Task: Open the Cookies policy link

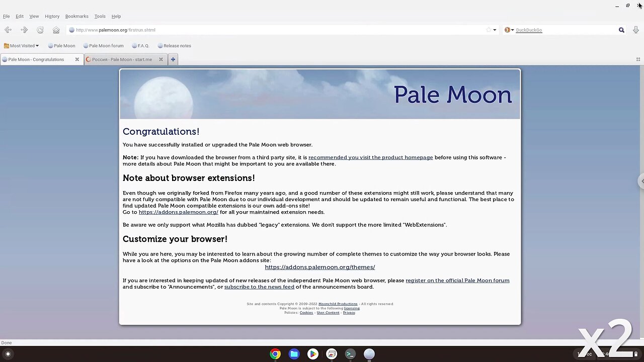Action: click(x=306, y=313)
